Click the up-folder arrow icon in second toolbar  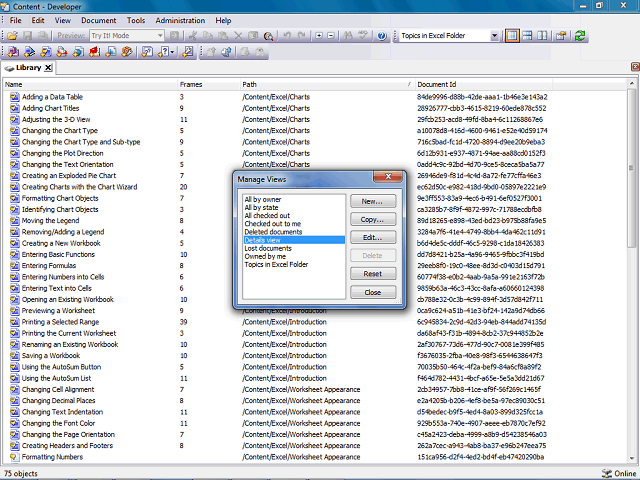[x=211, y=52]
